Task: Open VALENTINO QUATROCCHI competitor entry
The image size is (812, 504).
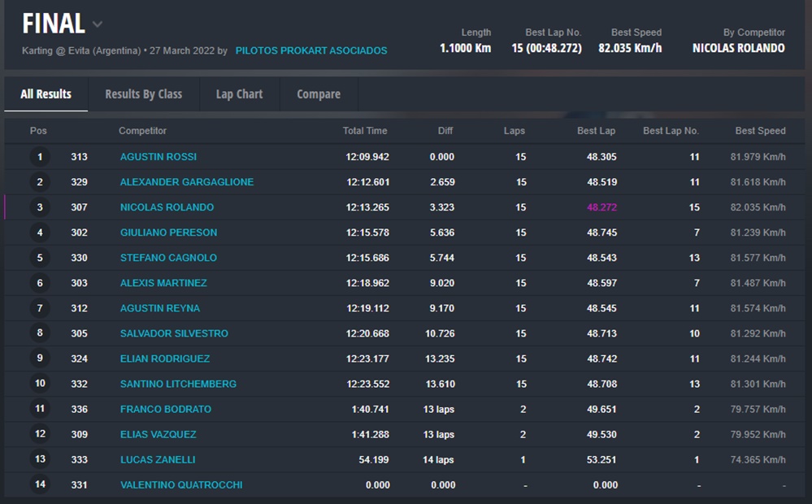Action: [x=181, y=485]
